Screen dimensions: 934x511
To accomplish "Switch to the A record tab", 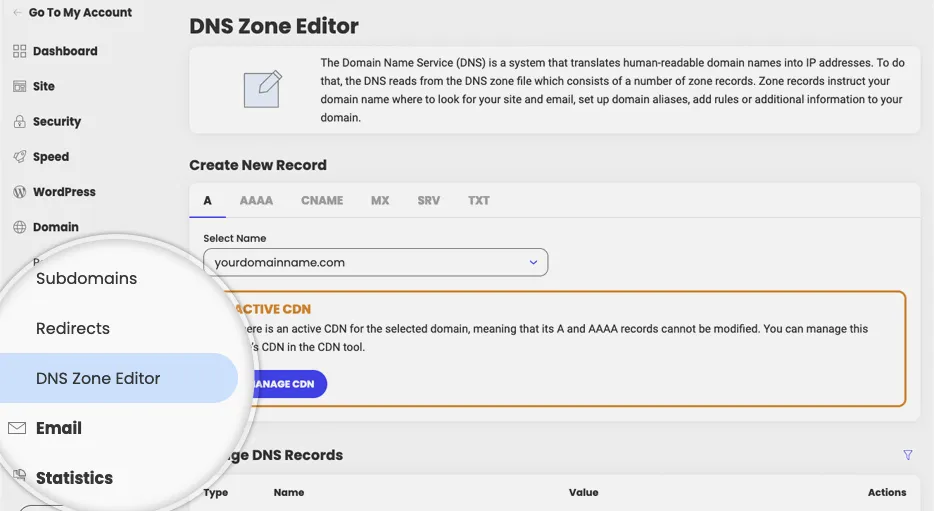I will click(207, 201).
